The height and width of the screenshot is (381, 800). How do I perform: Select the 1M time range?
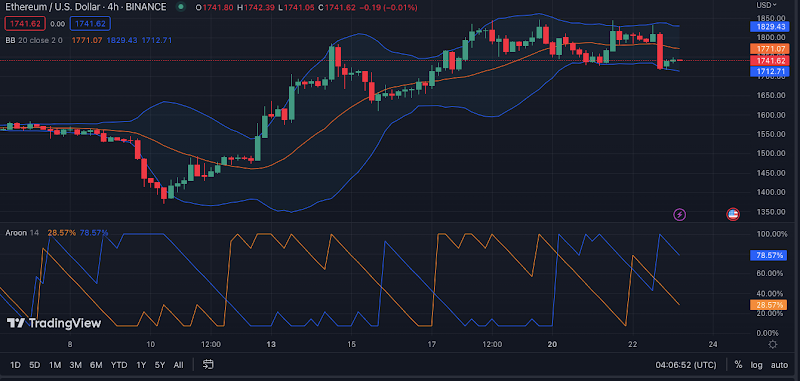pos(55,365)
